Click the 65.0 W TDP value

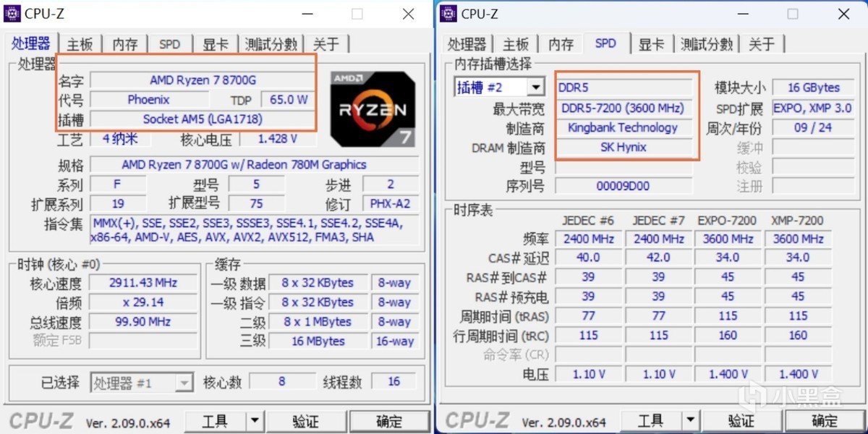point(289,100)
